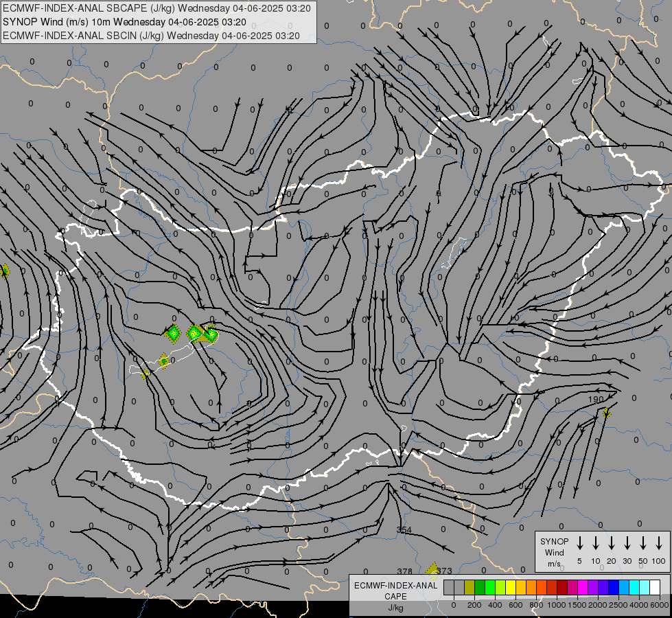Click the SBCIN title line in header
Screen dimensions: 672x618
[151, 36]
